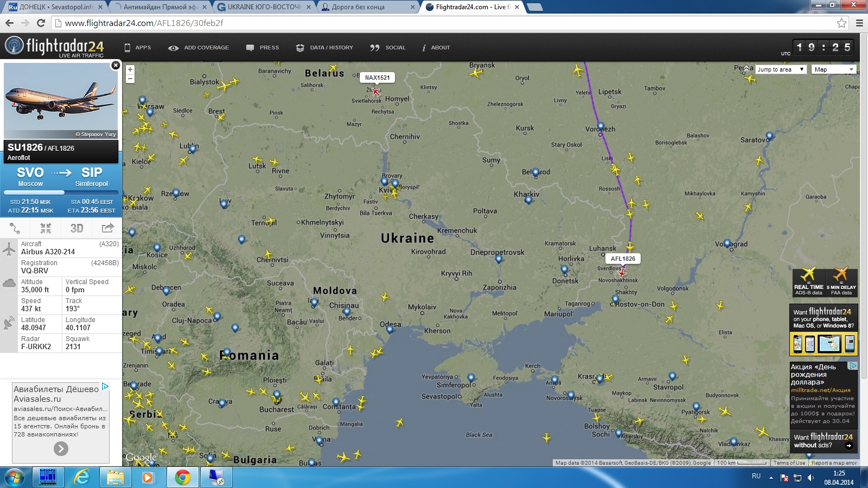Click the Rostov-on-Don airport pin
The width and height of the screenshot is (868, 488).
tap(615, 299)
